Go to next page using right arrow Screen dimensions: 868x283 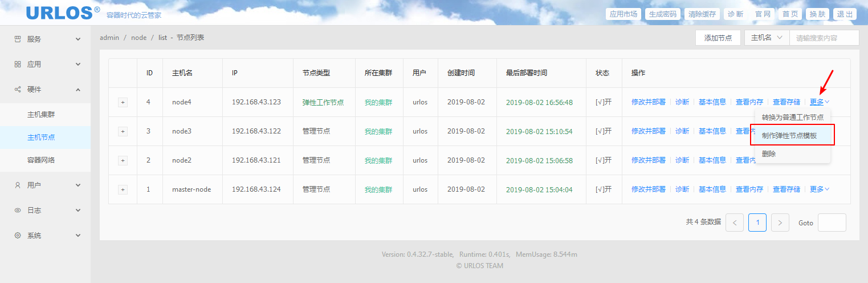pyautogui.click(x=780, y=223)
